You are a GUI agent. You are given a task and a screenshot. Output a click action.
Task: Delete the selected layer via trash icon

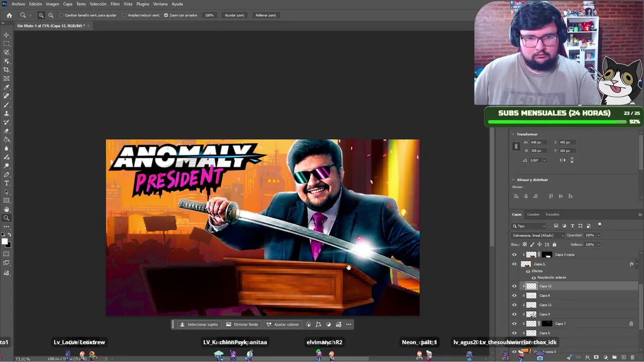point(632,357)
